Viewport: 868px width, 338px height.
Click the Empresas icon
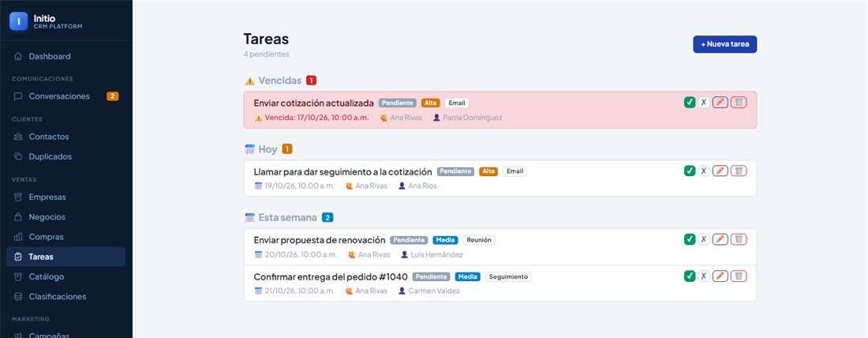pos(18,197)
